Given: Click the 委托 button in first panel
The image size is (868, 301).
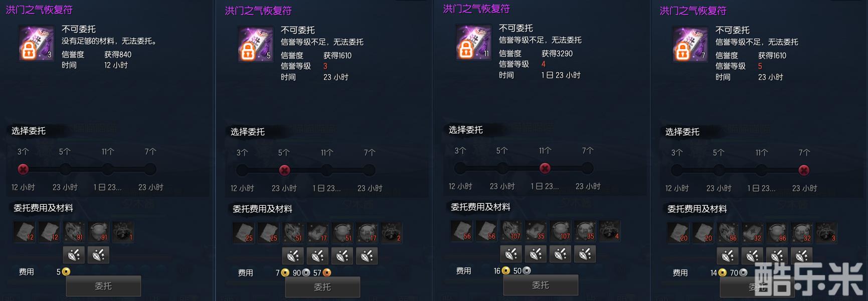Looking at the screenshot, I should (103, 286).
